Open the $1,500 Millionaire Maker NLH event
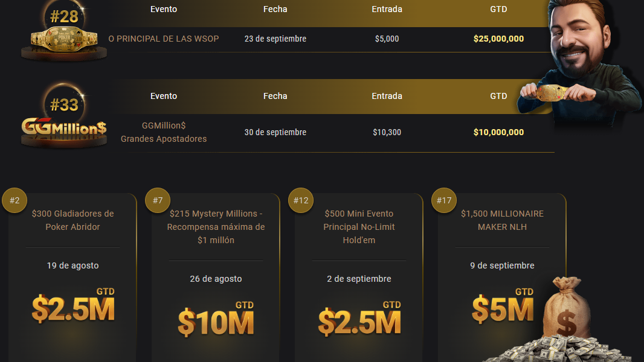Image resolution: width=644 pixels, height=362 pixels. point(502,220)
